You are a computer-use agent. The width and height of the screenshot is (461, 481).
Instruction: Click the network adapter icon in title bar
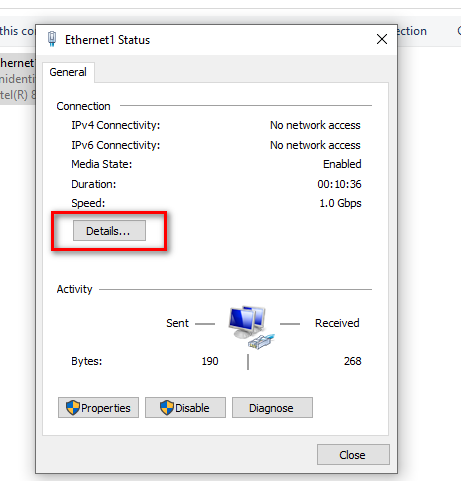point(52,39)
